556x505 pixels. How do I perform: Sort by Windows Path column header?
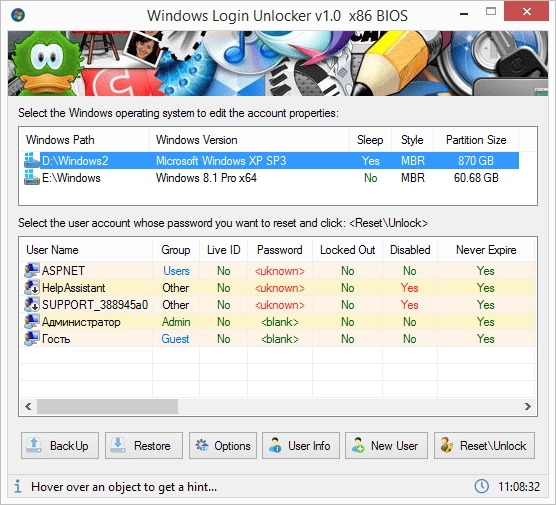pyautogui.click(x=84, y=140)
